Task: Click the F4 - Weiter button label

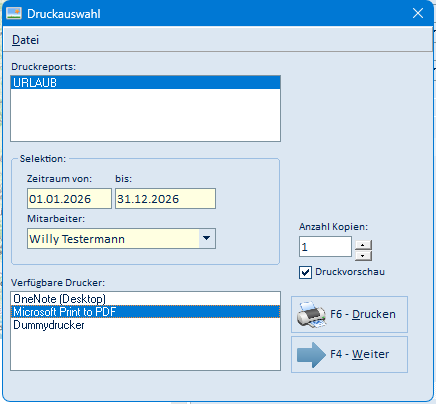Action: tap(359, 354)
